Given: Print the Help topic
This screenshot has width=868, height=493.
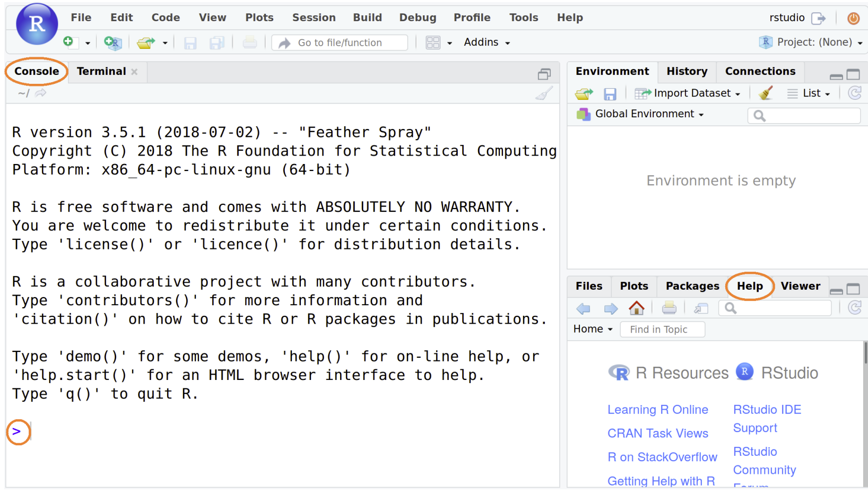Looking at the screenshot, I should [669, 308].
